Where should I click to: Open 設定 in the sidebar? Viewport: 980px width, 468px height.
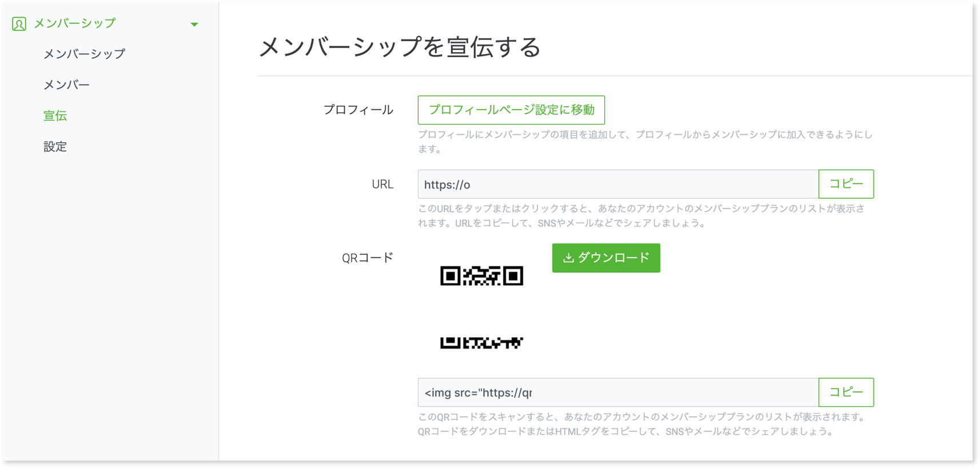tap(55, 146)
